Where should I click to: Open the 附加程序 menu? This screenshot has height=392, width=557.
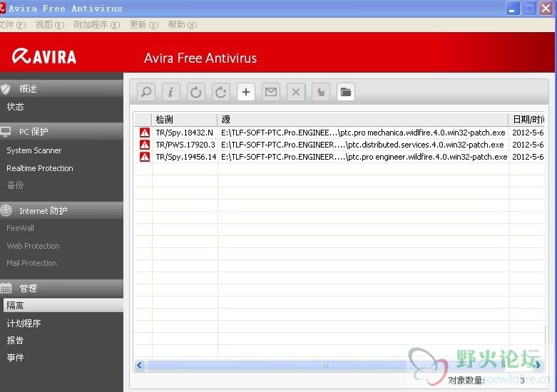point(96,25)
